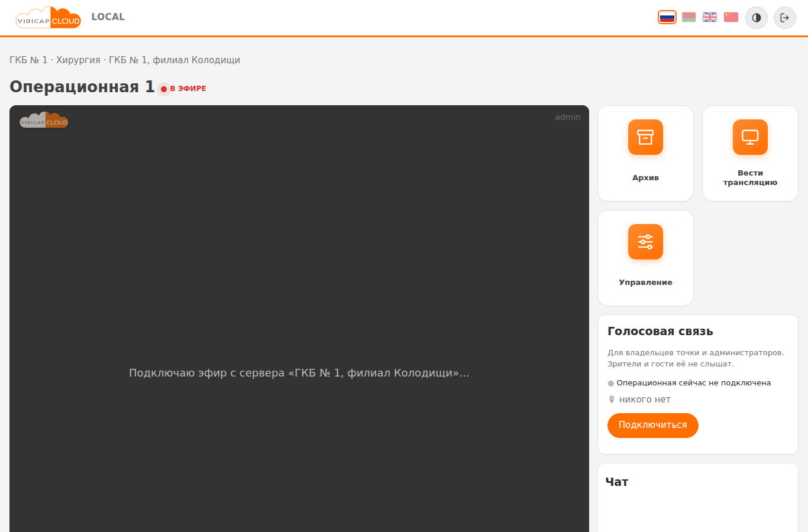Click the Чат panel heading
Image resolution: width=808 pixels, height=532 pixels.
[x=617, y=482]
